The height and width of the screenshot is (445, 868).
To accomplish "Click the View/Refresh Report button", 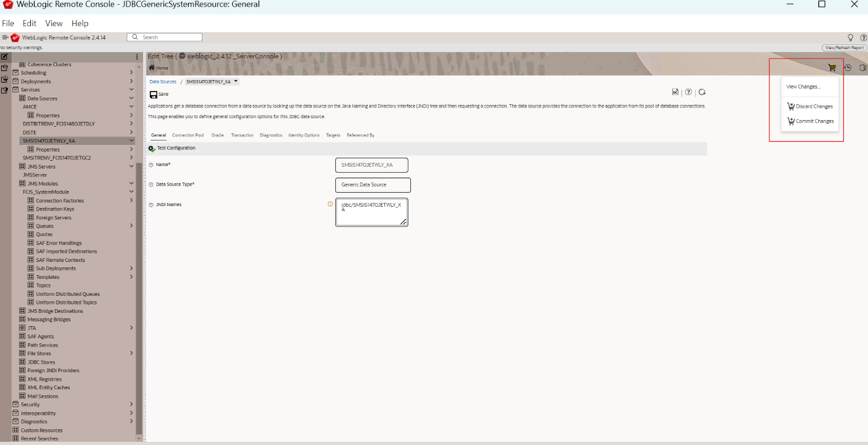I will [844, 47].
